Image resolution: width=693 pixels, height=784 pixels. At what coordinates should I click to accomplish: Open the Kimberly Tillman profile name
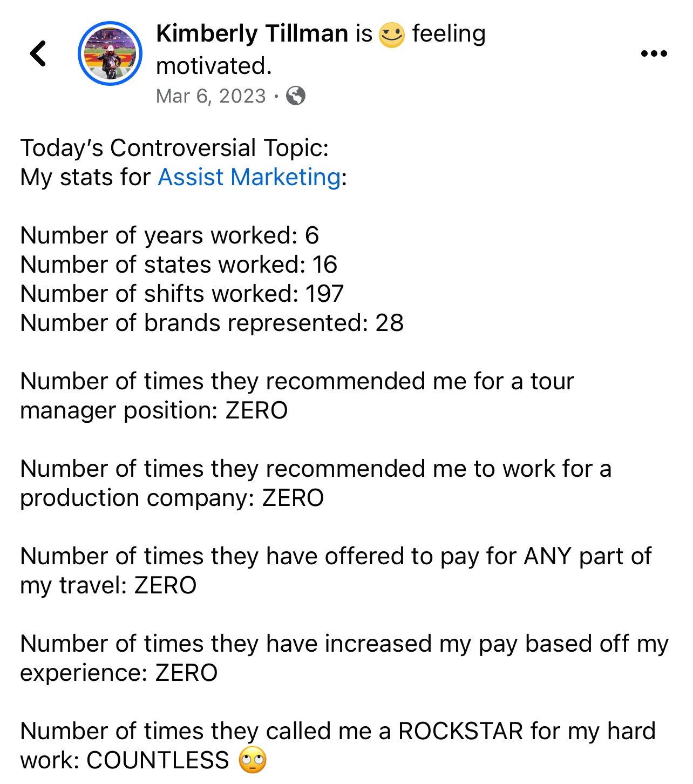coord(252,33)
